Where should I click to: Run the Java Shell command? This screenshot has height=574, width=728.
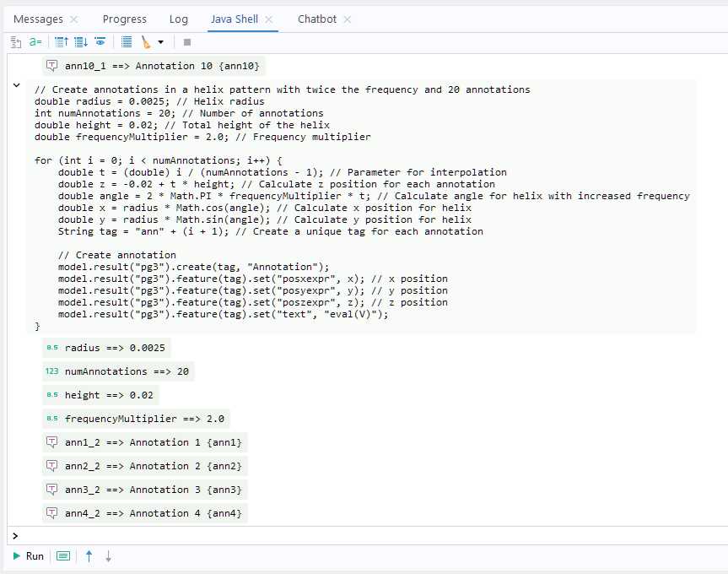(28, 556)
